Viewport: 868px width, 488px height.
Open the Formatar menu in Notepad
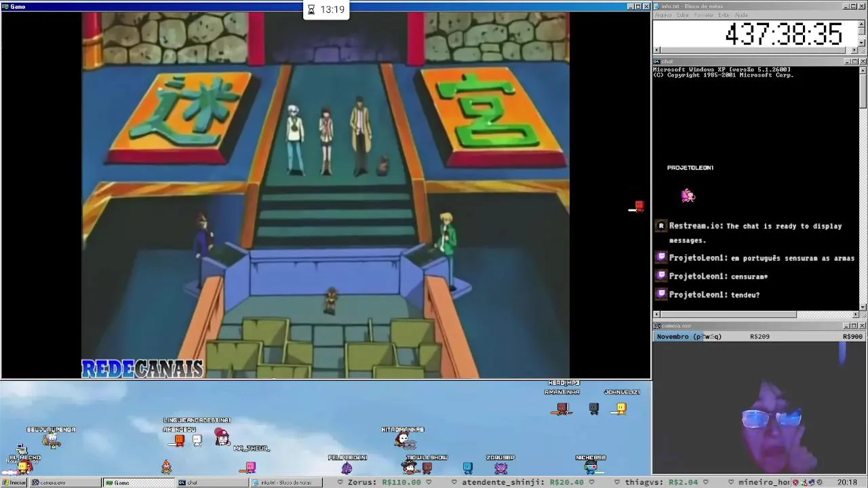(x=704, y=15)
